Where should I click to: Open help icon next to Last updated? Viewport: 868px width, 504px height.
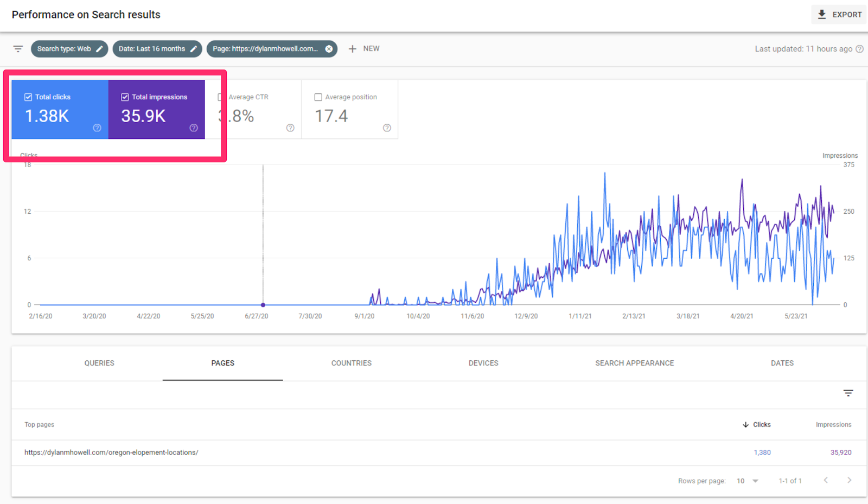pyautogui.click(x=859, y=49)
